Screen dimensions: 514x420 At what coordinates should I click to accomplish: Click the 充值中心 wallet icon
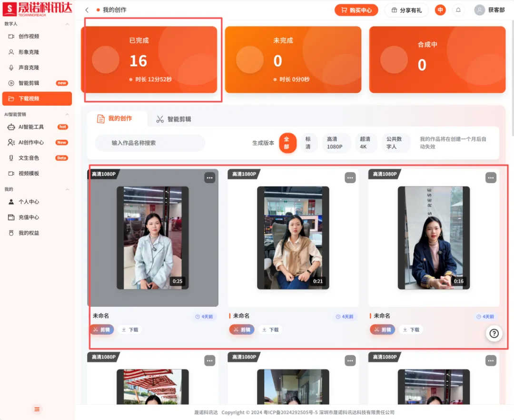tap(11, 217)
